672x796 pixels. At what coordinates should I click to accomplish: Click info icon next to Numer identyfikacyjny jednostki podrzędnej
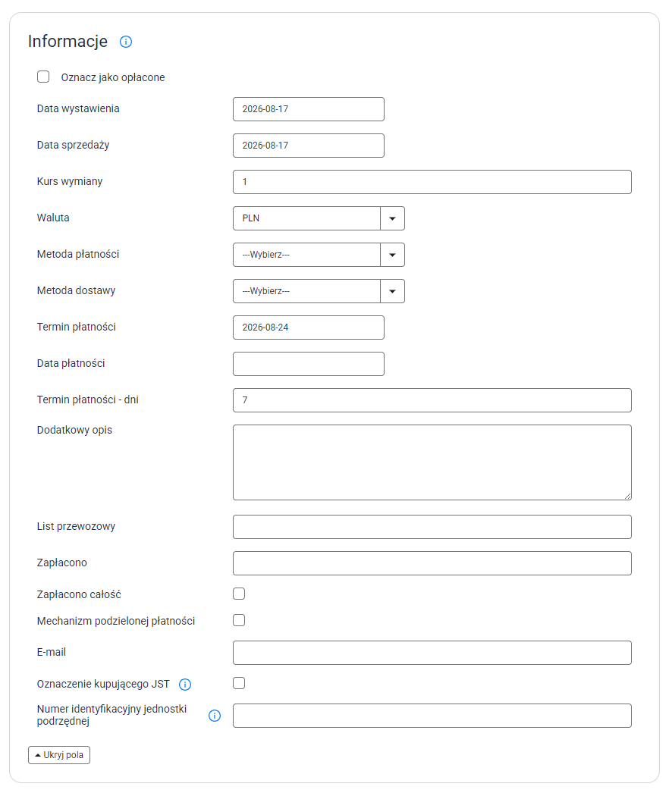click(x=215, y=716)
